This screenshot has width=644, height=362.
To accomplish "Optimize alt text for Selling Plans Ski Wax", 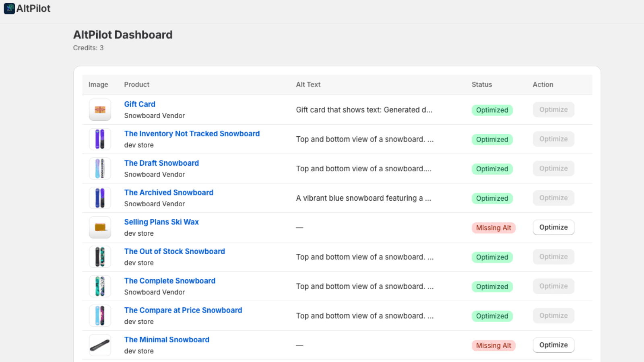I will tap(553, 227).
